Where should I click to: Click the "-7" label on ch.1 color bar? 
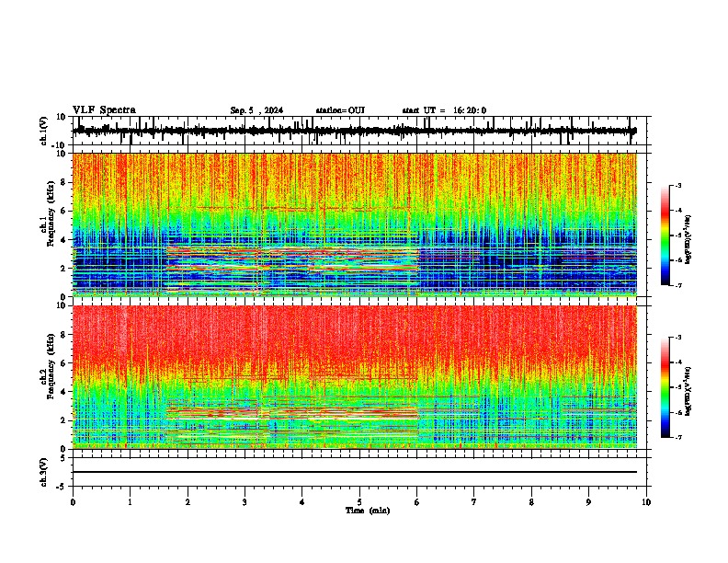pos(678,285)
